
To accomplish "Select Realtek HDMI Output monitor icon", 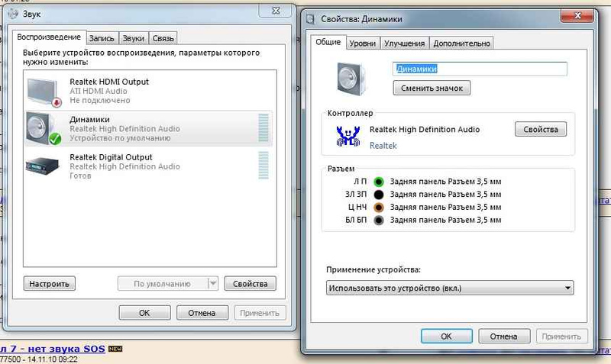I will point(44,92).
